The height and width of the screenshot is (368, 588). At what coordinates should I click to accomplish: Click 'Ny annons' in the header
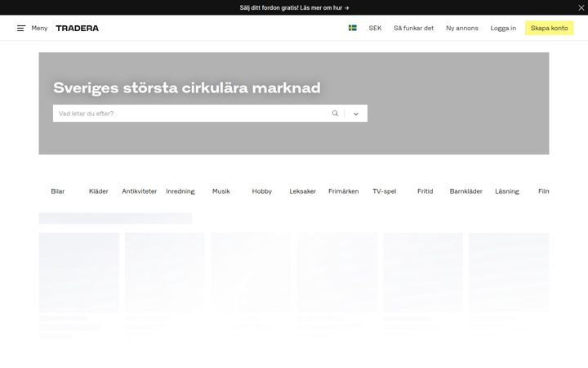coord(462,28)
